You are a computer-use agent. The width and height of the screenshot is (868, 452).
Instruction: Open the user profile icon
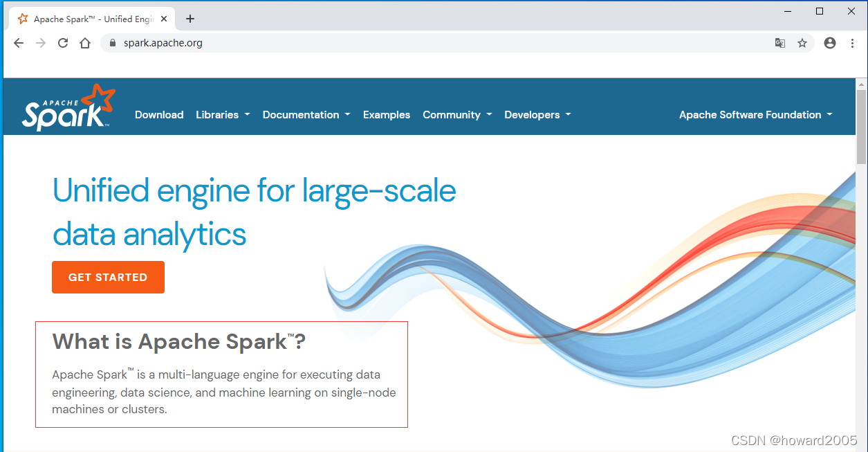point(830,43)
